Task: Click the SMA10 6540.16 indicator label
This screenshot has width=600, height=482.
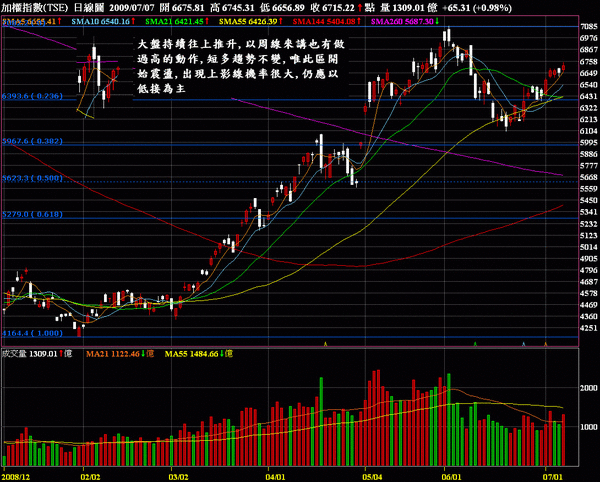Action: pyautogui.click(x=103, y=21)
